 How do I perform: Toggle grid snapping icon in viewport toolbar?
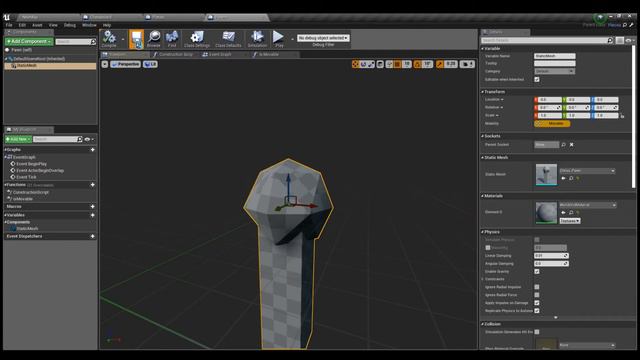(x=397, y=64)
